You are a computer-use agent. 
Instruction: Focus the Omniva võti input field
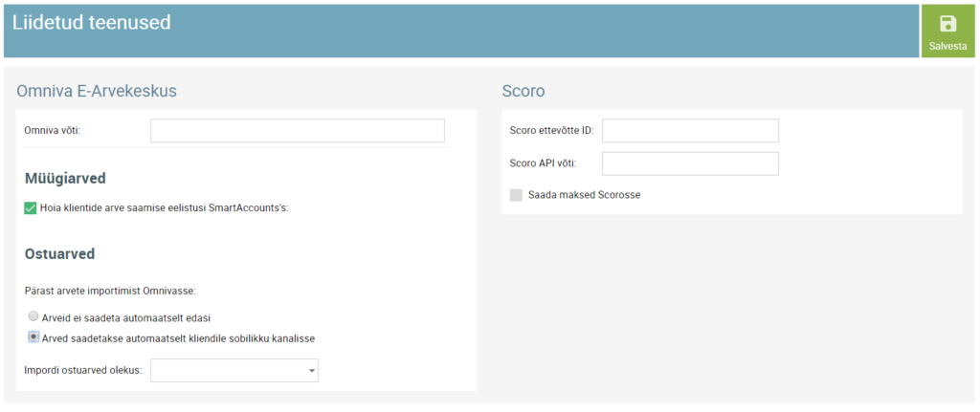click(298, 130)
